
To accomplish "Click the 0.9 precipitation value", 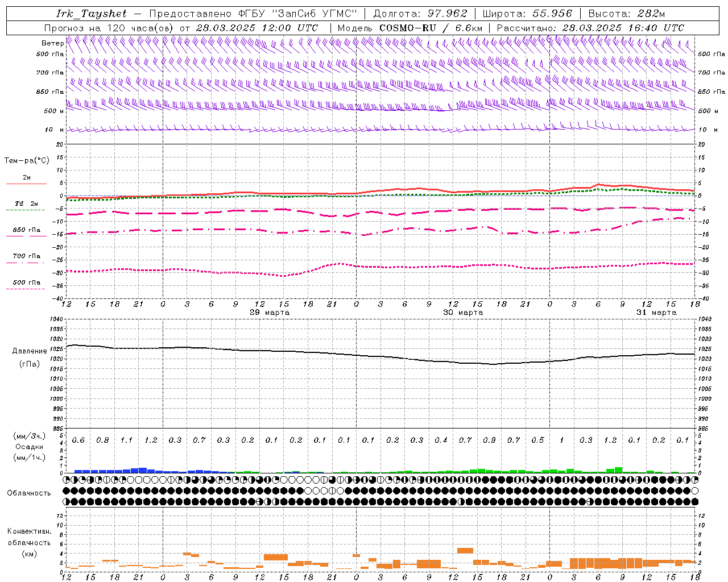I will [x=489, y=440].
